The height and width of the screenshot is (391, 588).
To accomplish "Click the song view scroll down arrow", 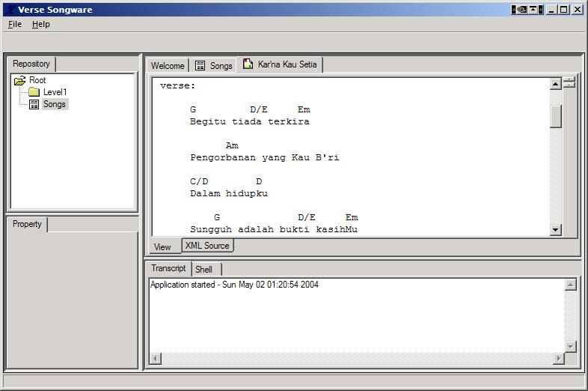I will coord(555,229).
